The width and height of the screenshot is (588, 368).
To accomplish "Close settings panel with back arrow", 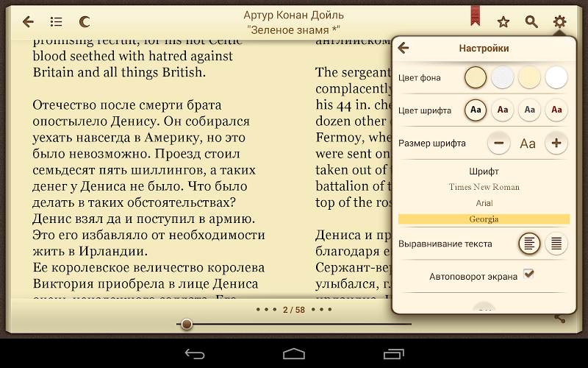I will [404, 48].
